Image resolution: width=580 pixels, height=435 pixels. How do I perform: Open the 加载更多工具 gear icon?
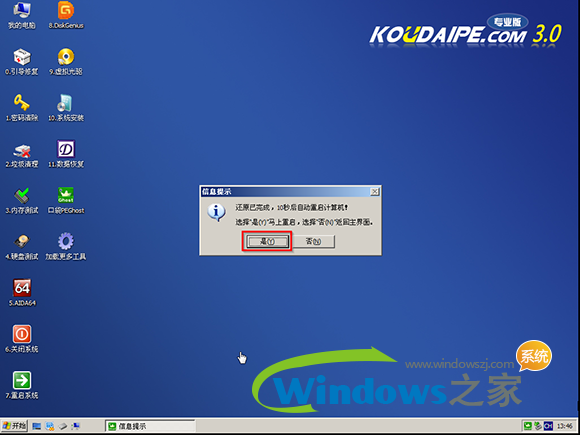point(66,247)
